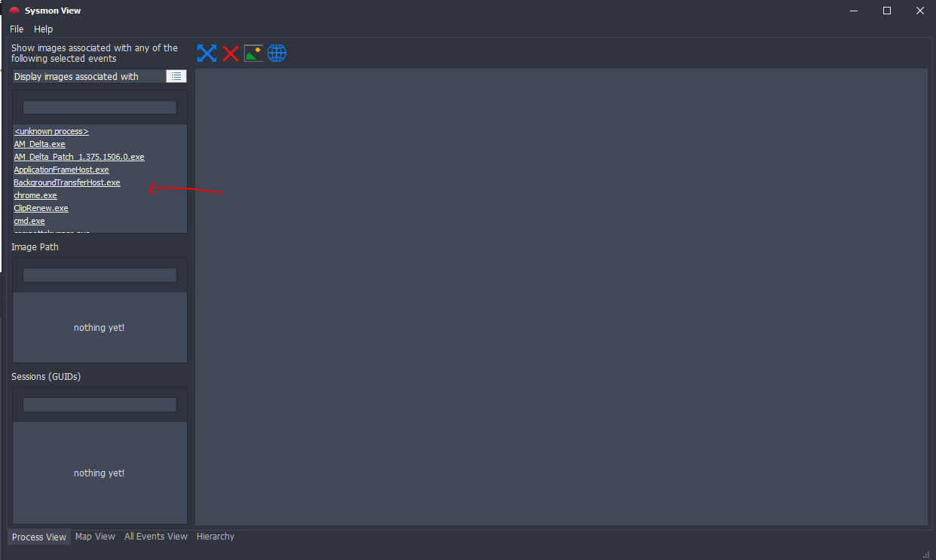936x560 pixels.
Task: Open the Help menu
Action: click(x=44, y=29)
